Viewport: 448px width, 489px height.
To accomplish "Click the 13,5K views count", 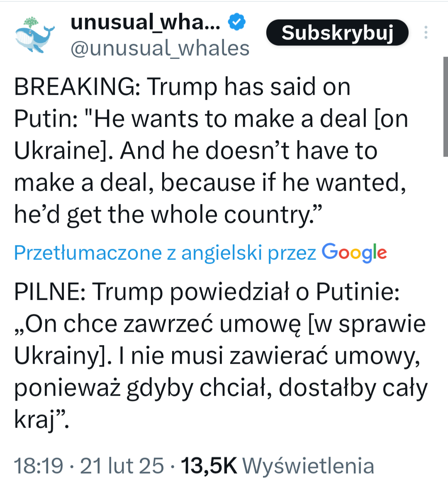I will (209, 466).
